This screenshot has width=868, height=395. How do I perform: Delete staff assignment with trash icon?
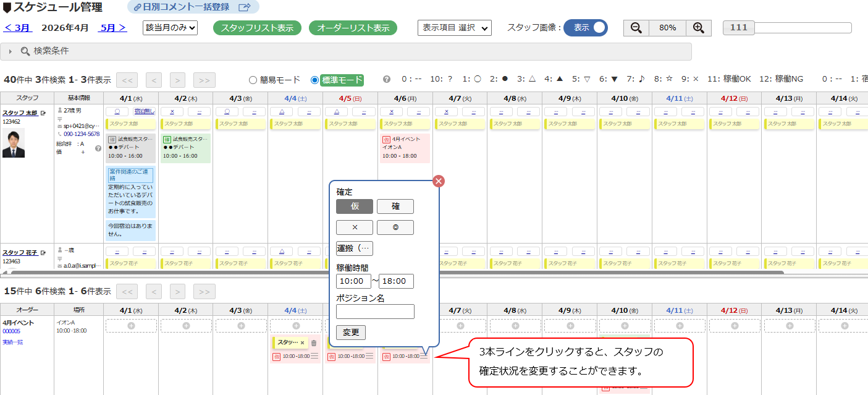pos(314,342)
